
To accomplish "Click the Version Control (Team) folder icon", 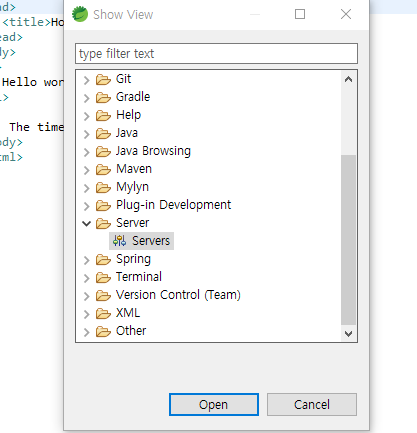I will pos(103,296).
